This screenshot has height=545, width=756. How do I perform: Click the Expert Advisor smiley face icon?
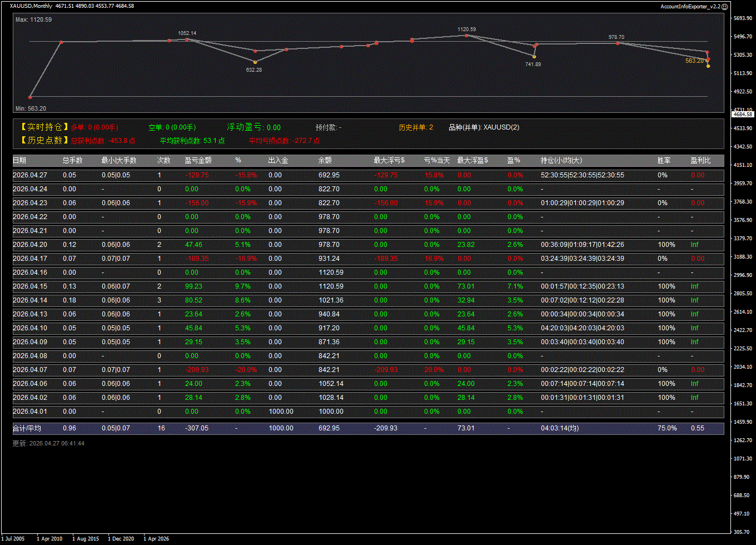pyautogui.click(x=724, y=6)
